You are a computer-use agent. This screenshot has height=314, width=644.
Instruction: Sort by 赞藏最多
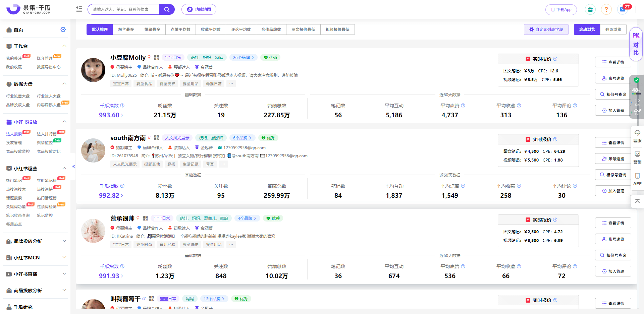(x=152, y=29)
